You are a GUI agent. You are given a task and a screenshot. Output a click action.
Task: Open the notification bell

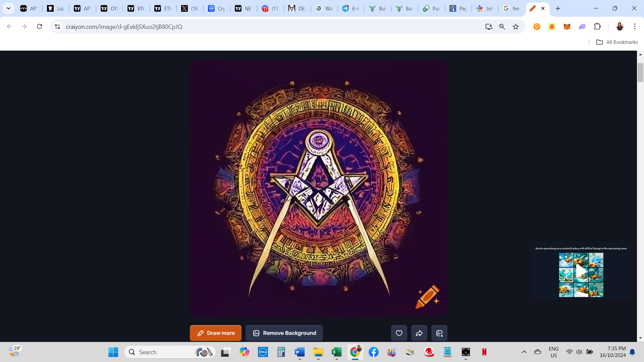pos(632,352)
